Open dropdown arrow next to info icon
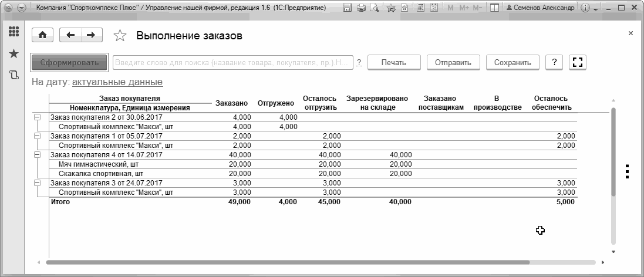644x277 pixels. coord(595,9)
